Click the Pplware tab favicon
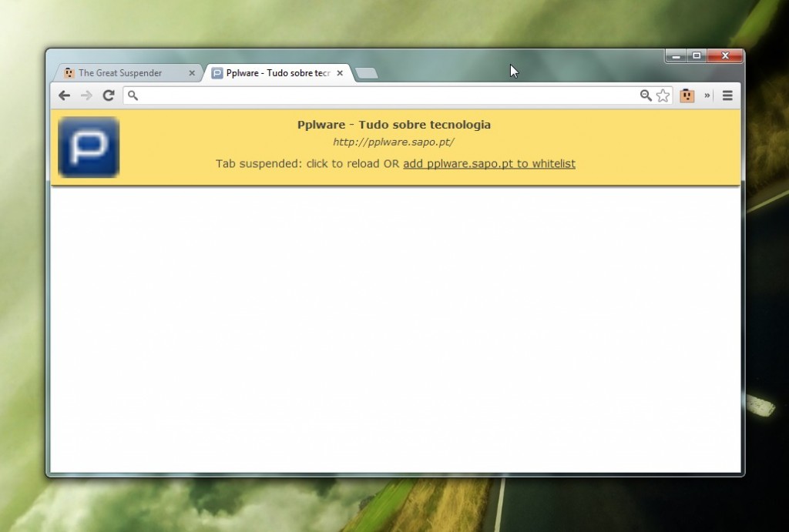The height and width of the screenshot is (532, 789). (x=217, y=73)
